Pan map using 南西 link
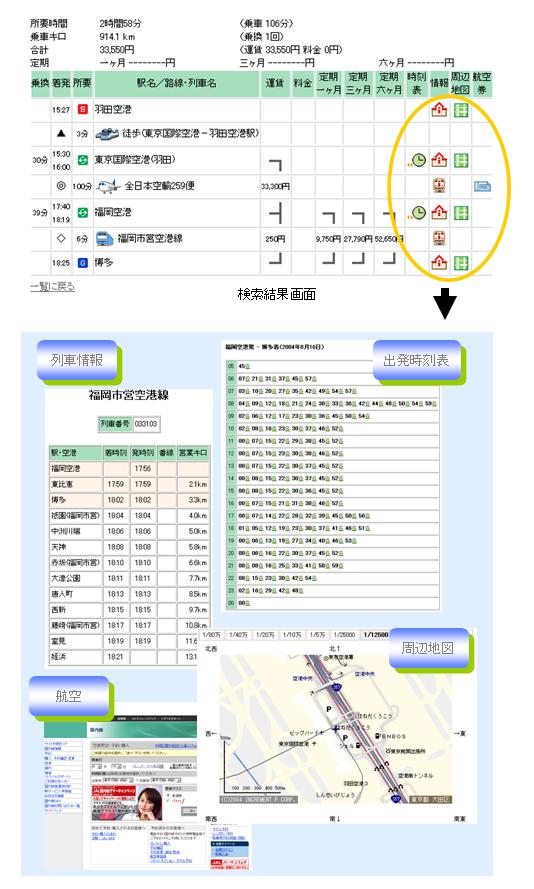534x889 pixels. [211, 819]
